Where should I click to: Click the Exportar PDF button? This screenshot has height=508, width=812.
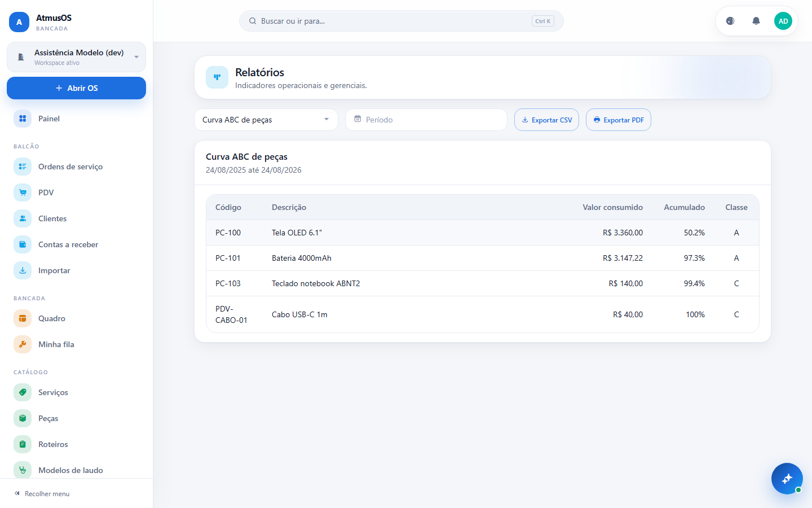(619, 120)
